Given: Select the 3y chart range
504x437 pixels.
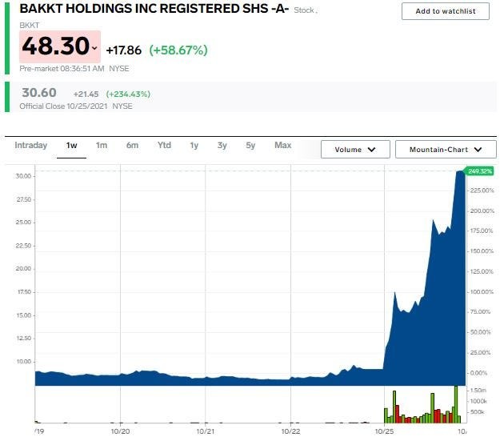Looking at the screenshot, I should pyautogui.click(x=222, y=146).
